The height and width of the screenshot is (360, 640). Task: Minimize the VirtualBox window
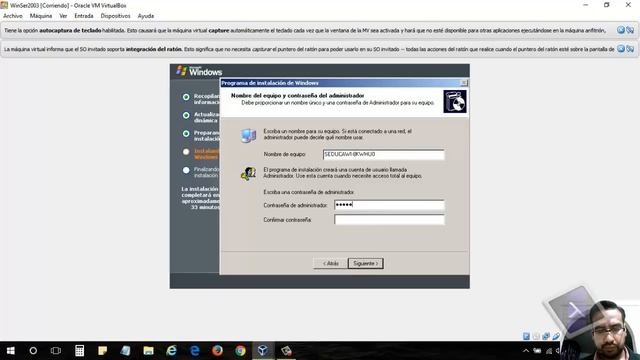point(586,5)
